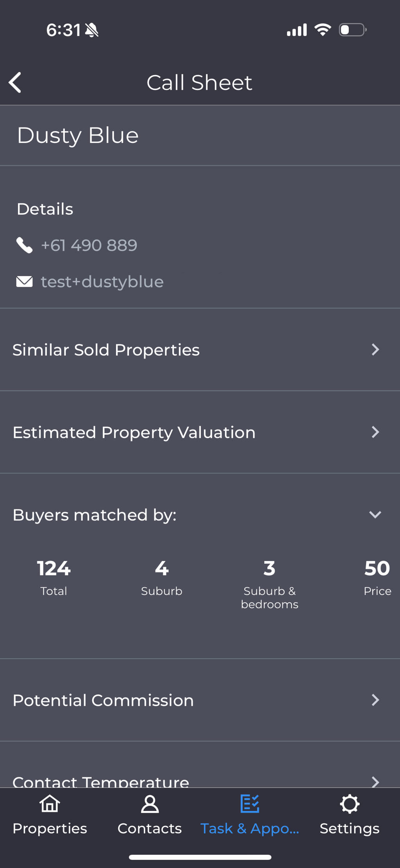Call phone number +61 490 889
This screenshot has height=868, width=400.
[89, 246]
